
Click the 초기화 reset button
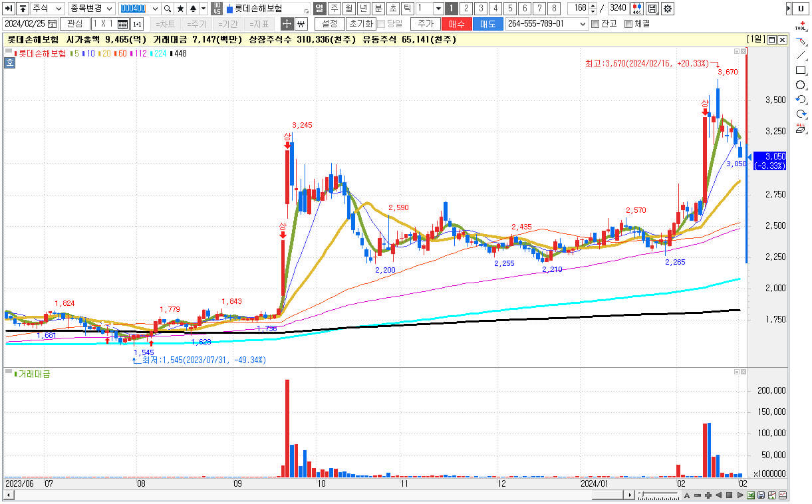[360, 24]
